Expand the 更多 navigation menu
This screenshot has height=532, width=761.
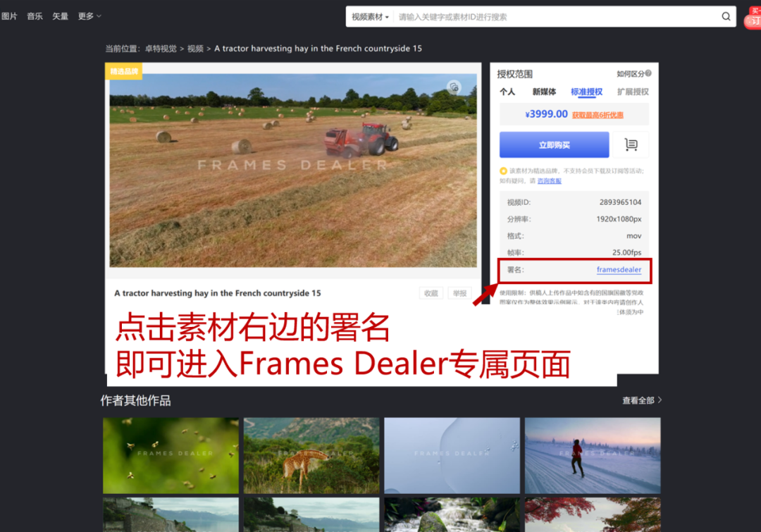89,16
